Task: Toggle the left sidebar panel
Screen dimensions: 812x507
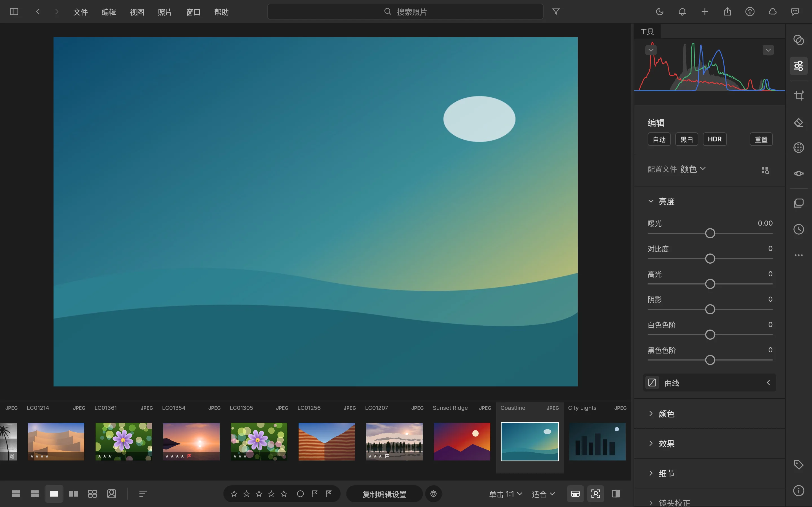Action: tap(14, 12)
